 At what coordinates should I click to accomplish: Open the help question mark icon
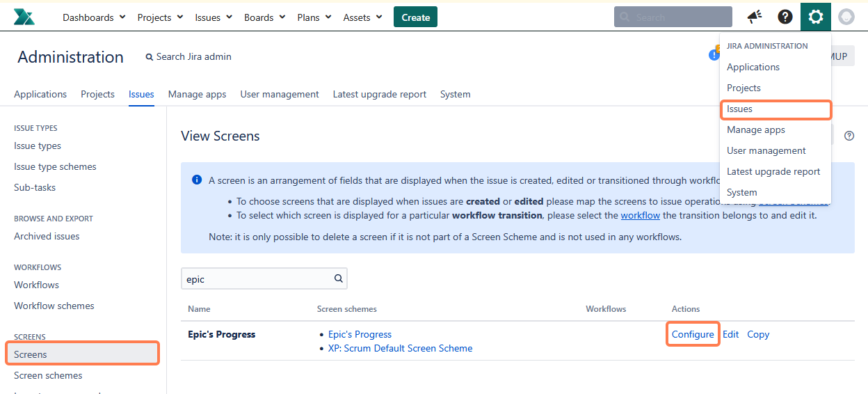coord(785,17)
